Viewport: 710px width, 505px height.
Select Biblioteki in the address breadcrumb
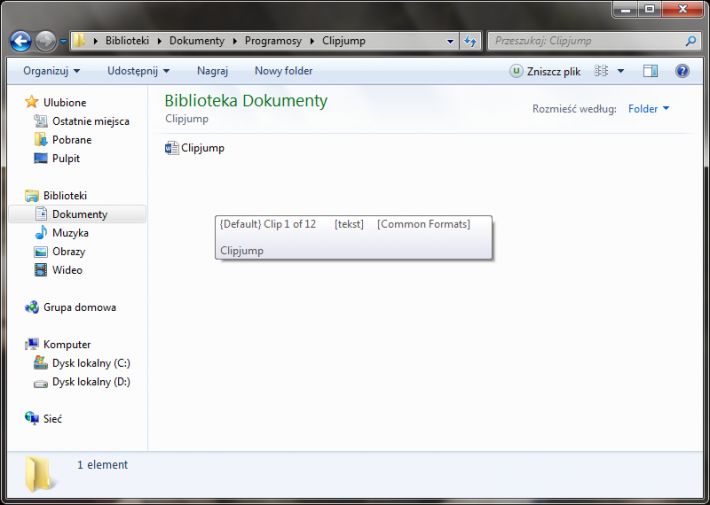tap(127, 41)
